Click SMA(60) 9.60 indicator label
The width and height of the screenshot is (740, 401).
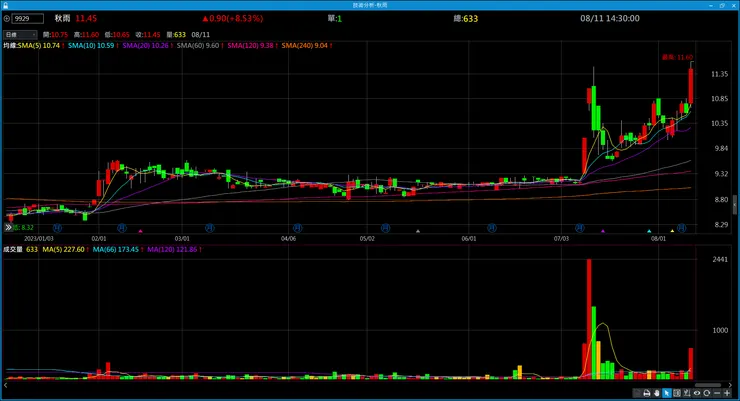pyautogui.click(x=200, y=46)
